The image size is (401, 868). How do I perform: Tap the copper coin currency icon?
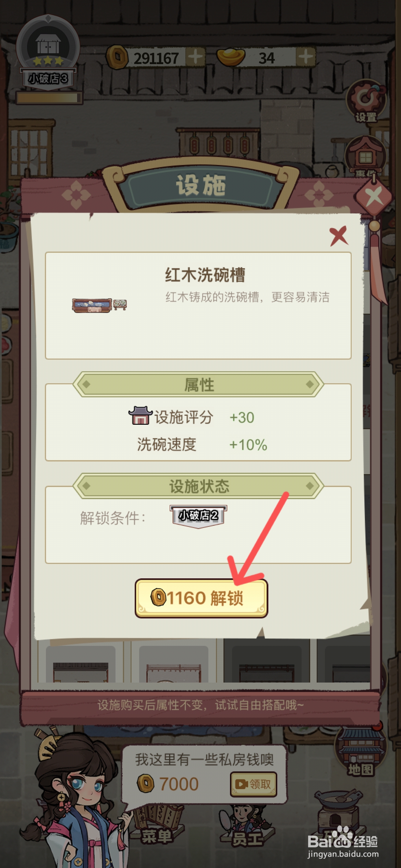click(117, 57)
